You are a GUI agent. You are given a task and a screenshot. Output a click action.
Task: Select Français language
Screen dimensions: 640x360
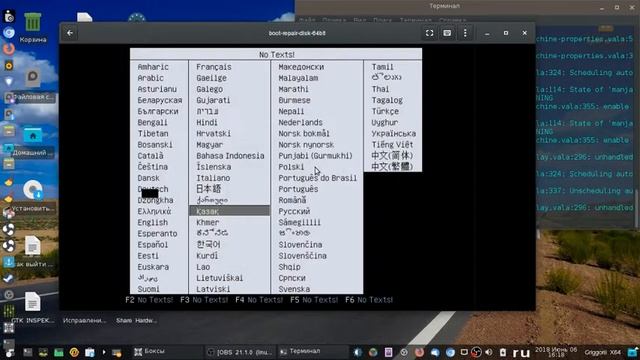pos(213,67)
